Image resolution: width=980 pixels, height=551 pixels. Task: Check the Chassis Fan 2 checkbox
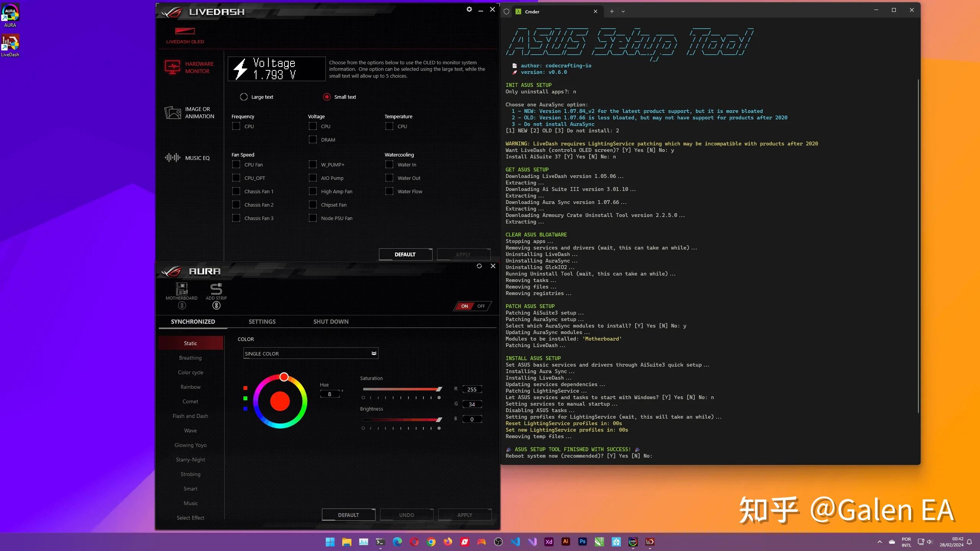236,205
